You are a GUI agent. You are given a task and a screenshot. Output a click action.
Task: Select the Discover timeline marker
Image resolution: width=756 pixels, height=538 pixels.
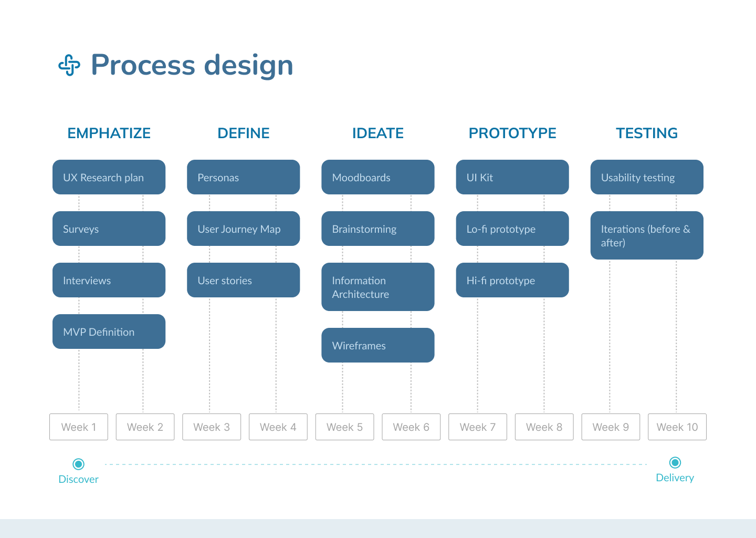pyautogui.click(x=78, y=464)
